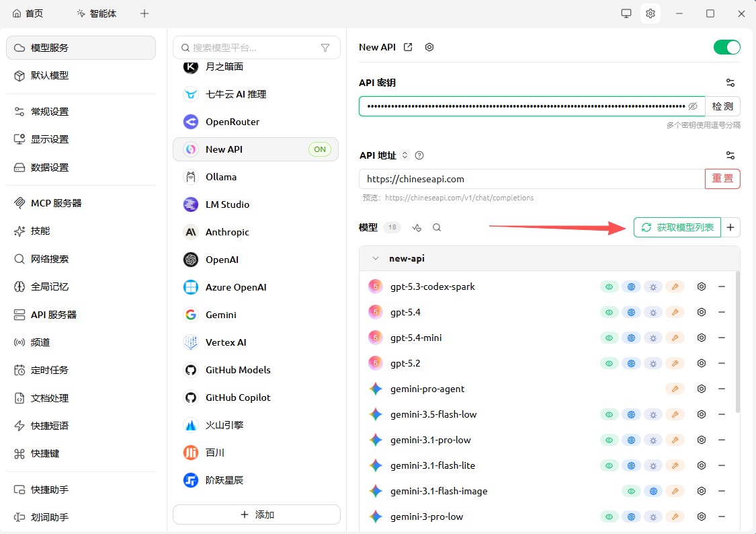Toggle API key visibility eye icon
Screen dimensions: 756x534
point(693,106)
